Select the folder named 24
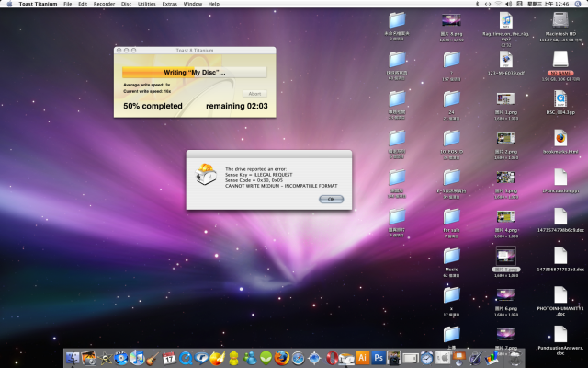588x368 pixels. pos(451,99)
